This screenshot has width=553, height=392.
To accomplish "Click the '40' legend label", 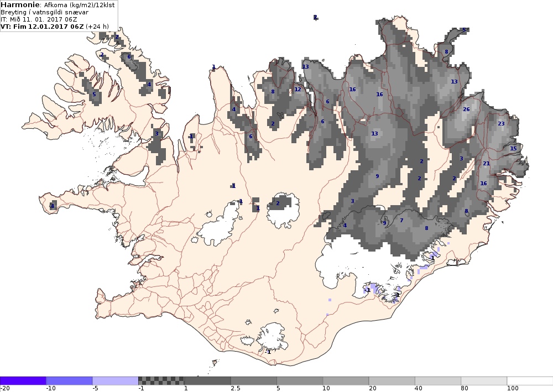I will pyautogui.click(x=419, y=389).
